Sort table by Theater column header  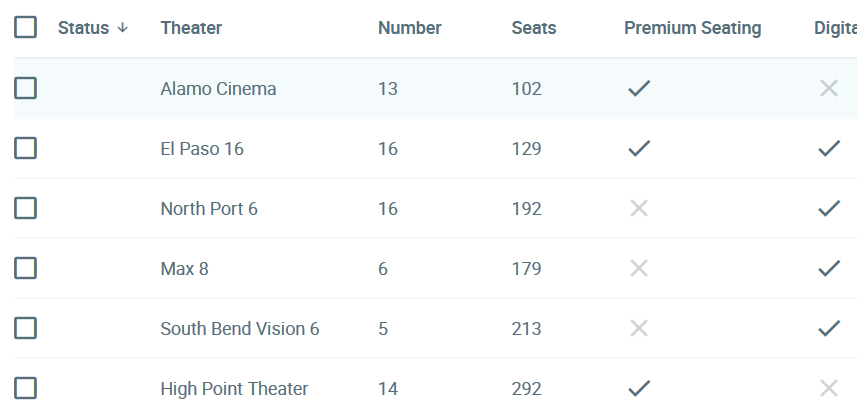click(191, 28)
